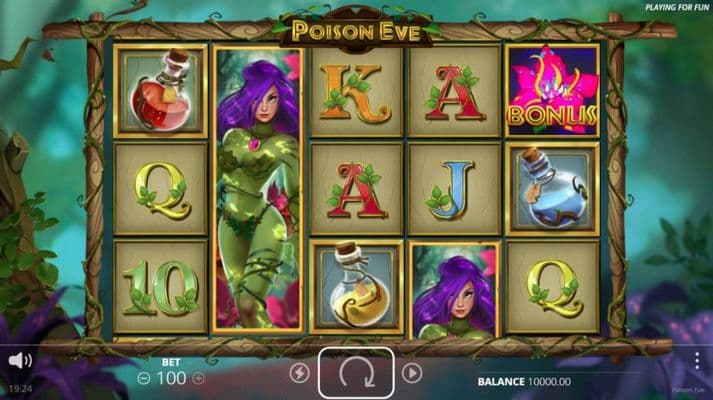Image resolution: width=713 pixels, height=400 pixels.
Task: Click the blue J card symbol
Action: (x=455, y=189)
